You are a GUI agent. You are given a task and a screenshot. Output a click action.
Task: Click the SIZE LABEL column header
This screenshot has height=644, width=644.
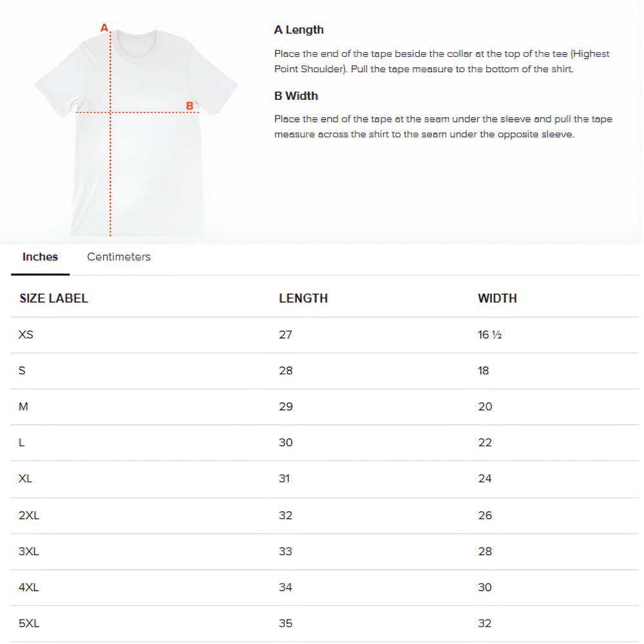53,298
